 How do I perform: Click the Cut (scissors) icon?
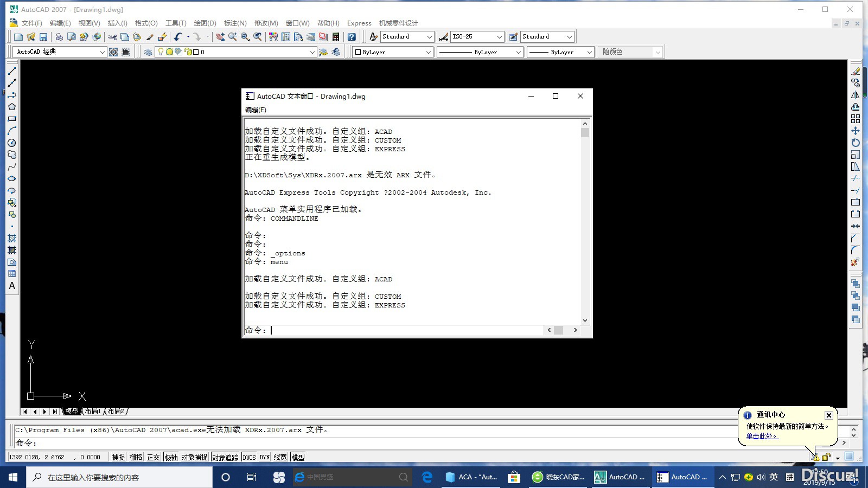click(112, 37)
